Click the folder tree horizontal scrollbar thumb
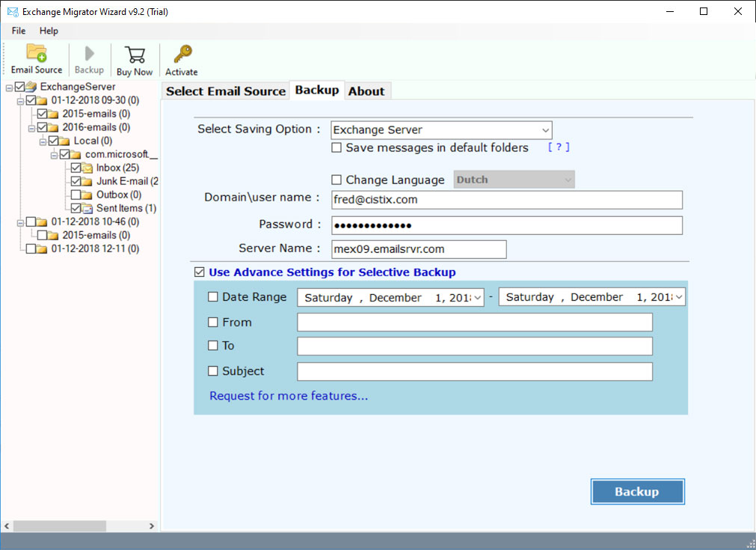Screen dimensions: 756x550 pyautogui.click(x=59, y=526)
